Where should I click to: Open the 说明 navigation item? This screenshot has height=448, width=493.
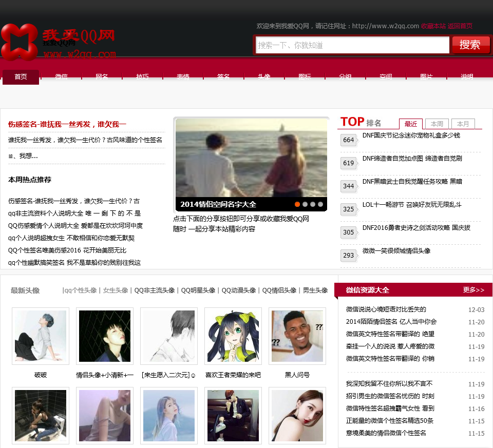coord(467,76)
